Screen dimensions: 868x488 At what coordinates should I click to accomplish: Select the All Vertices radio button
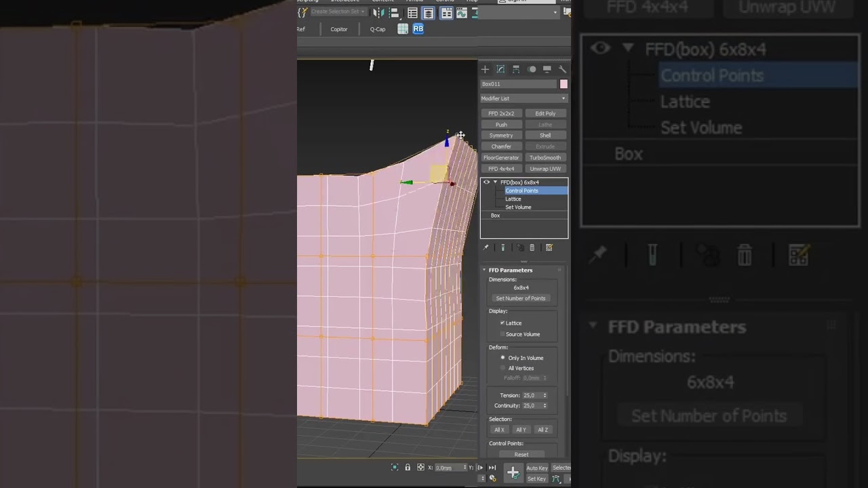click(502, 368)
